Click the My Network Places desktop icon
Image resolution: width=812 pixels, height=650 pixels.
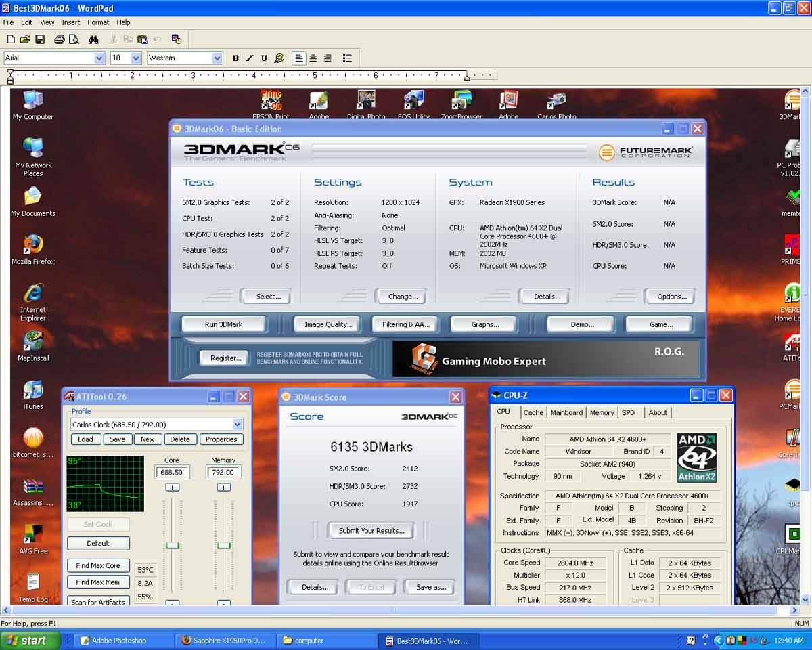tap(32, 157)
